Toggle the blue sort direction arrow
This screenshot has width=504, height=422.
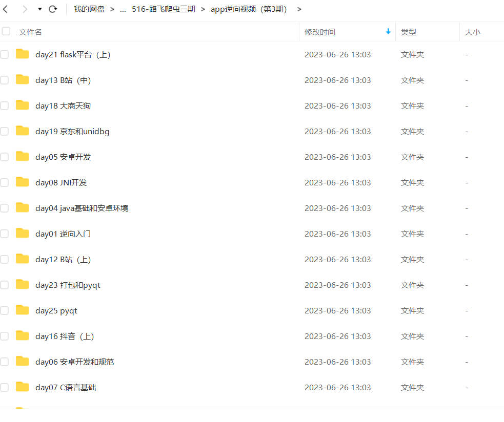(388, 31)
